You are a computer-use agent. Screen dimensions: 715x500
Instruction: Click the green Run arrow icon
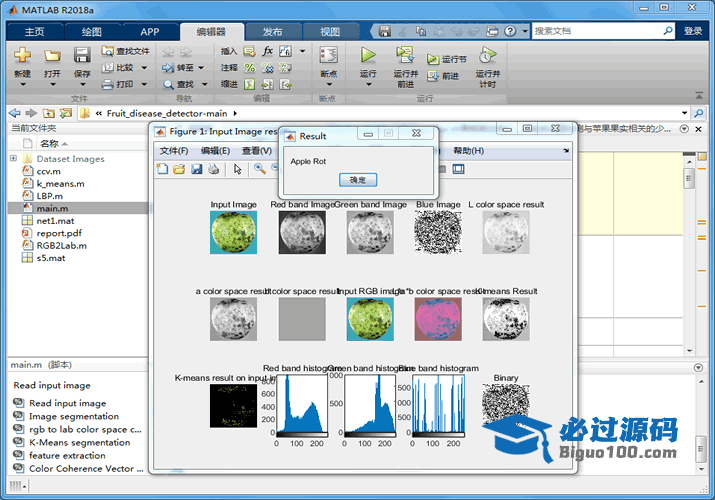coord(368,55)
